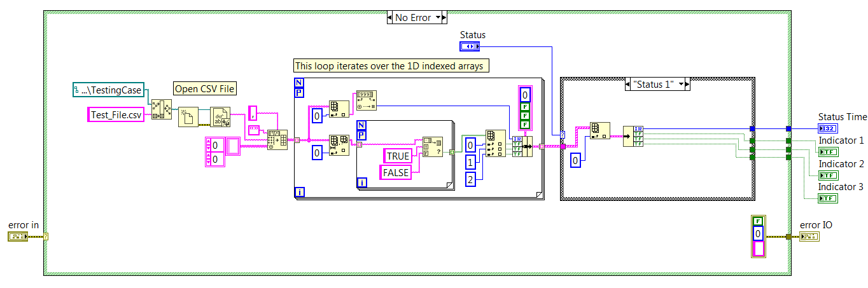Click the comma delimiter string constant
868x288 pixels.
tap(252, 113)
